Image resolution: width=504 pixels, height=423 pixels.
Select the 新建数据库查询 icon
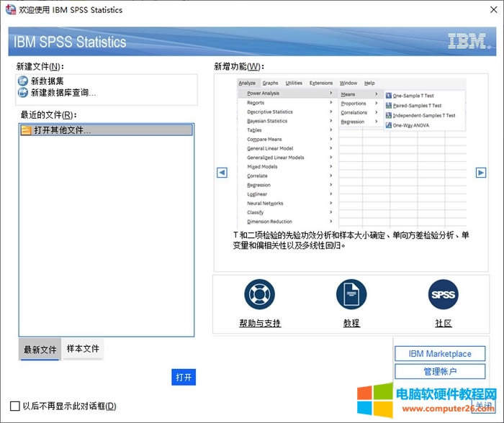22,93
